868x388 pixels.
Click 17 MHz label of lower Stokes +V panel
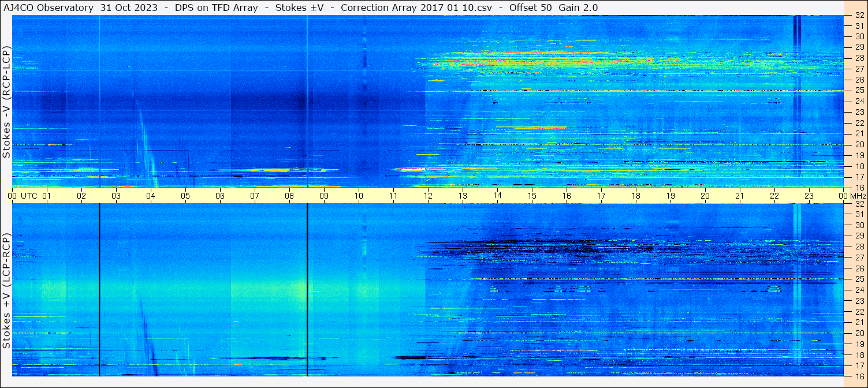point(859,365)
